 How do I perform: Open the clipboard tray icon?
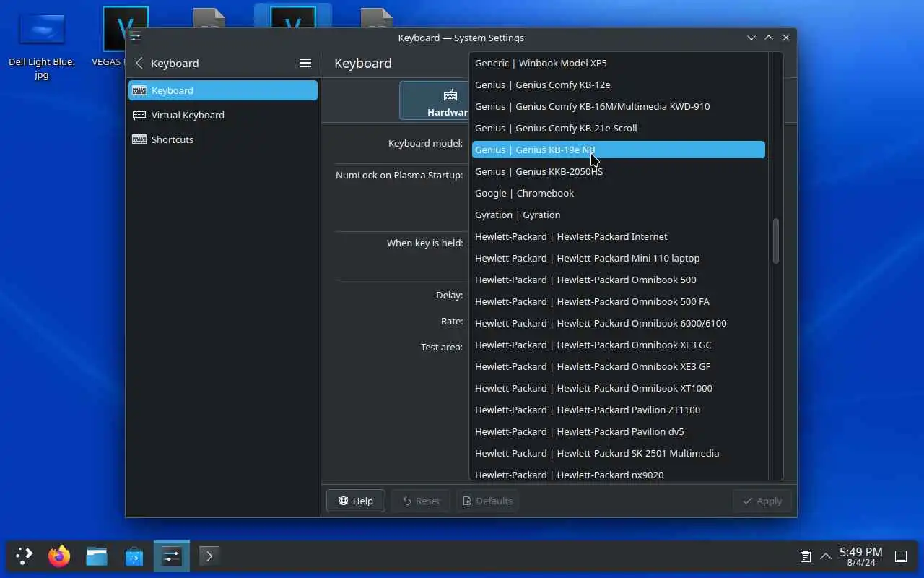pos(805,556)
